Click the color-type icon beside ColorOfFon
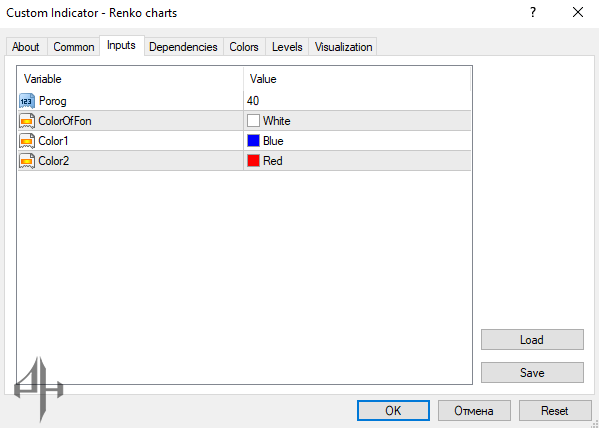The width and height of the screenshot is (599, 428). click(x=27, y=121)
